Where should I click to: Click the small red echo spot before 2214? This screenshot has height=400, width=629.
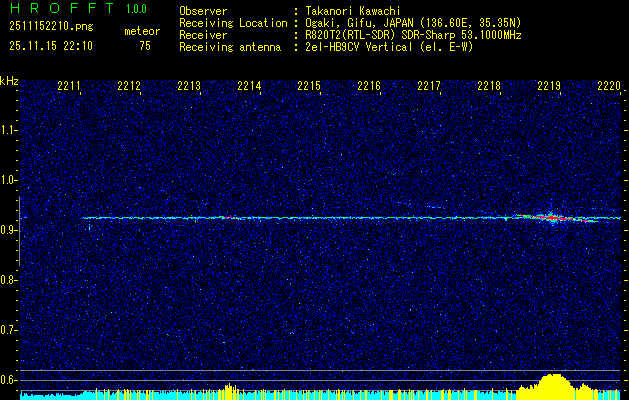click(x=227, y=217)
